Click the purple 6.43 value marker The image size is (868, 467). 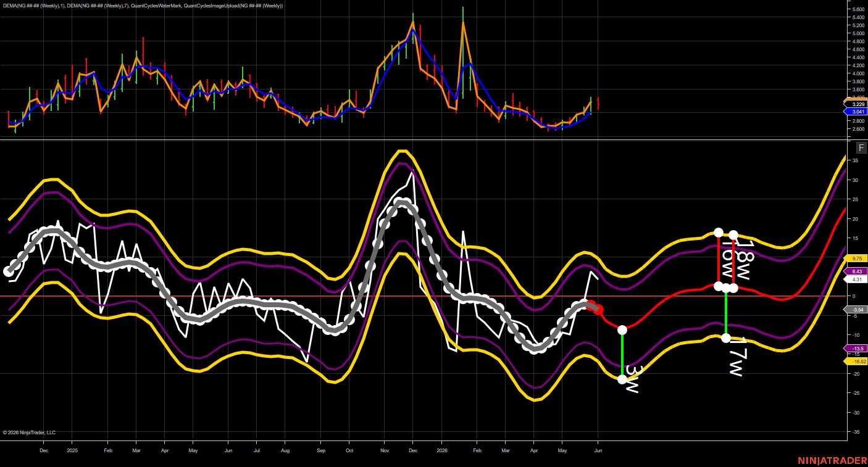click(x=857, y=271)
